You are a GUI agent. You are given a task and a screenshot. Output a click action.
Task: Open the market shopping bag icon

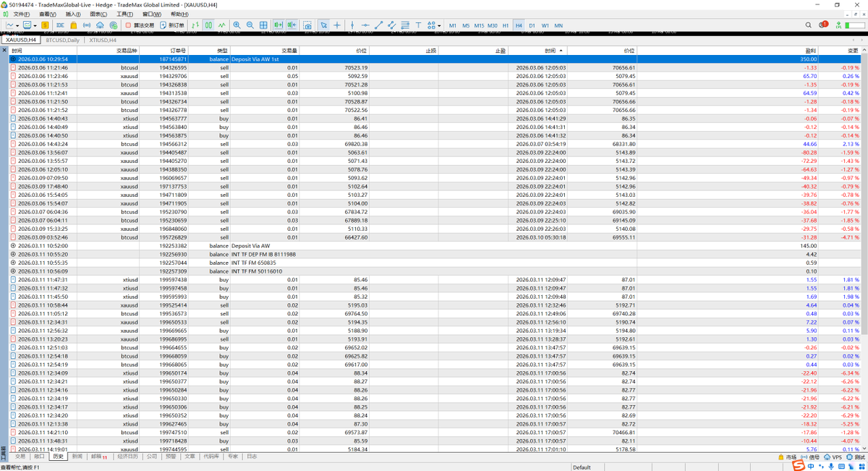(x=73, y=25)
